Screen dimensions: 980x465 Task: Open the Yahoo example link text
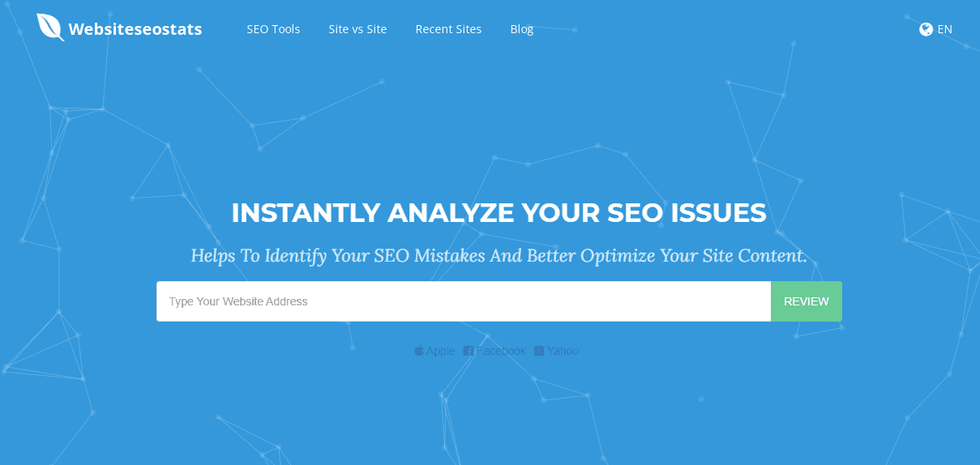[563, 351]
